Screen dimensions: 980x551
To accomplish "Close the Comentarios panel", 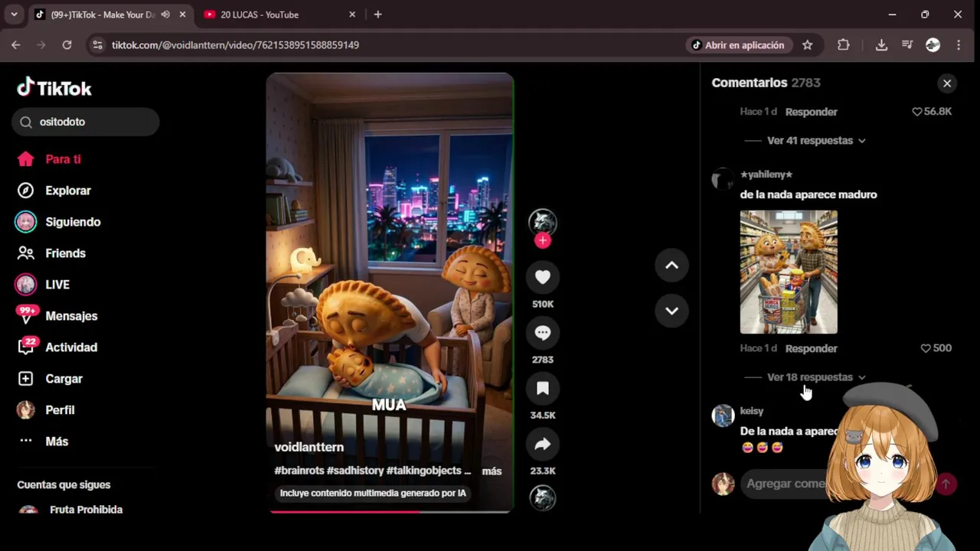I will [x=947, y=83].
